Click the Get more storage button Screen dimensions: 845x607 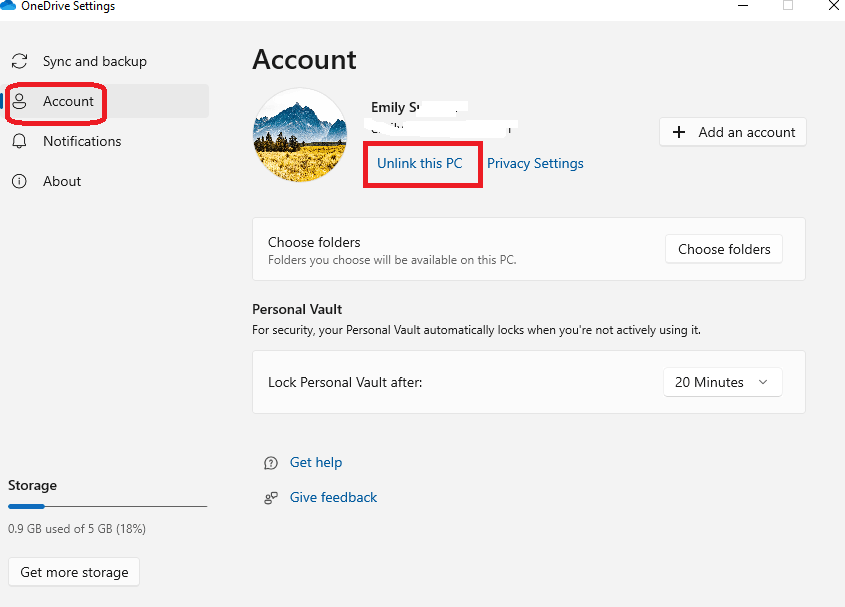tap(74, 572)
